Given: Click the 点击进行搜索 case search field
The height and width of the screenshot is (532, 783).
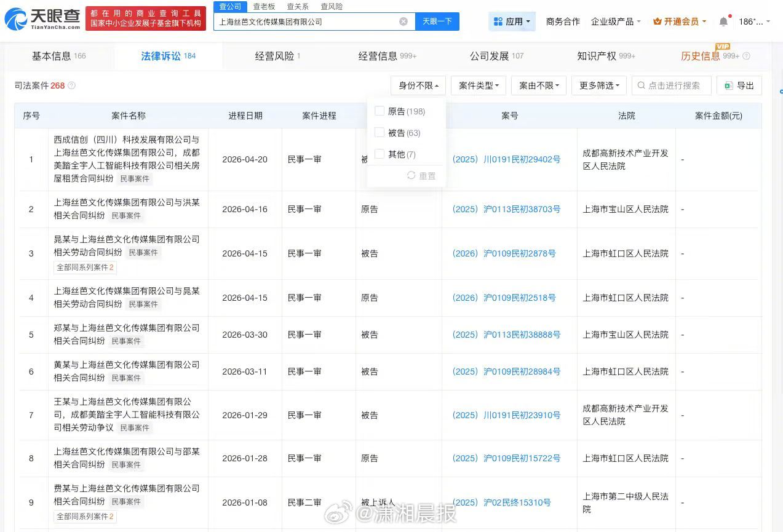Looking at the screenshot, I should 672,85.
